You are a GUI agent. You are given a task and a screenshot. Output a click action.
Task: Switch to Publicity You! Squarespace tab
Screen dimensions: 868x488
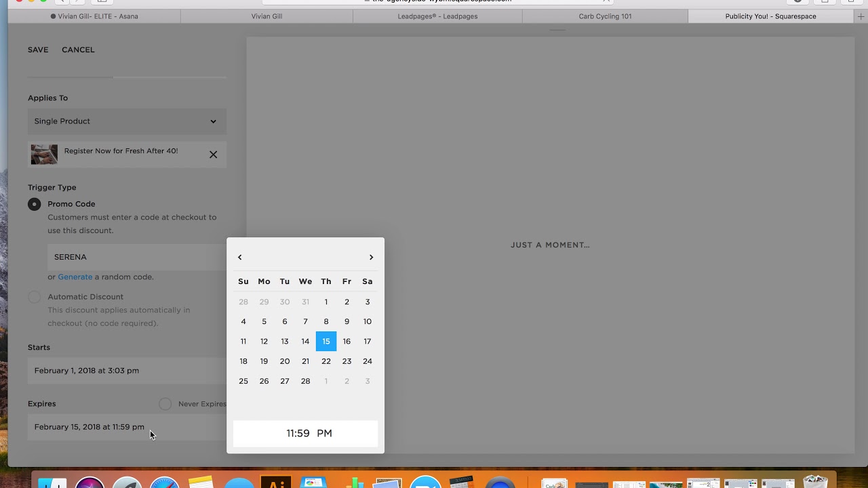770,16
